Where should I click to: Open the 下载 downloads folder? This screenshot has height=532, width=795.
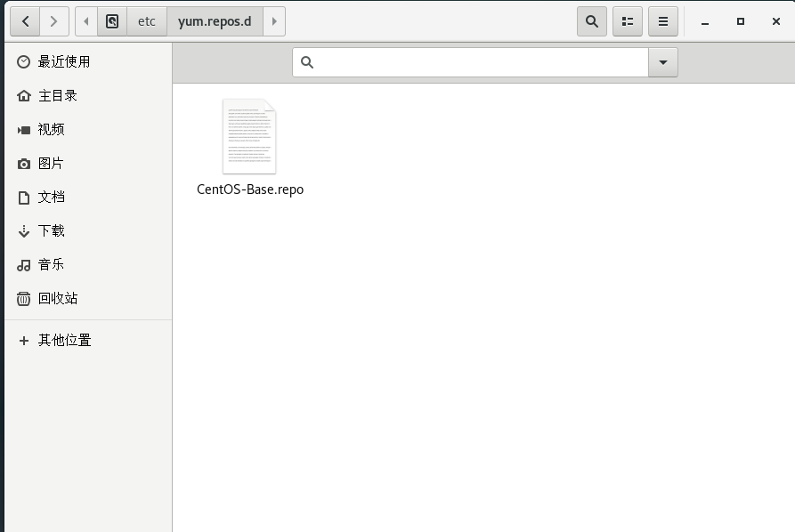click(x=88, y=231)
